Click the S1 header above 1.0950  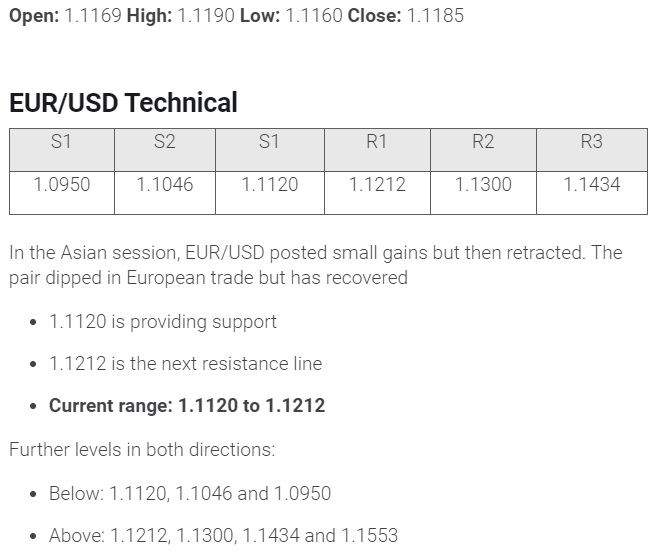(61, 142)
